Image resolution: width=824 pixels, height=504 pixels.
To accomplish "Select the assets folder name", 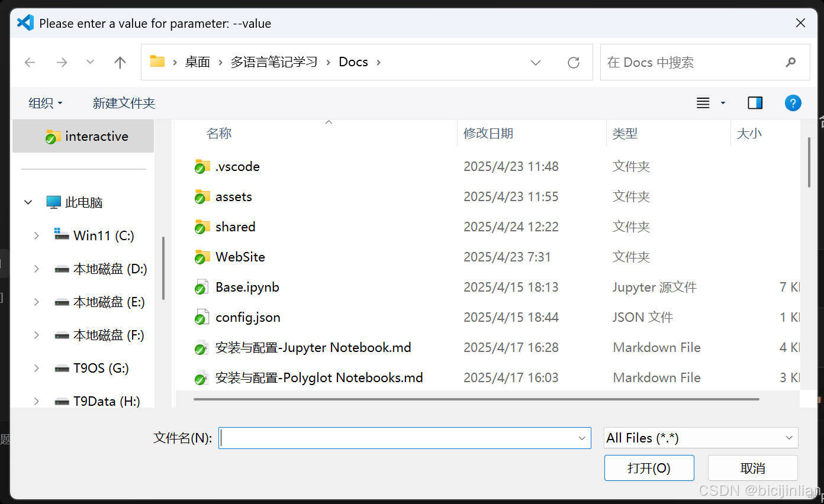I will [x=234, y=196].
